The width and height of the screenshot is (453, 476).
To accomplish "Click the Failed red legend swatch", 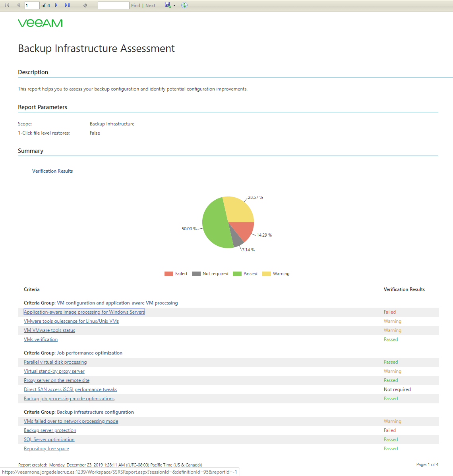I will pyautogui.click(x=168, y=274).
